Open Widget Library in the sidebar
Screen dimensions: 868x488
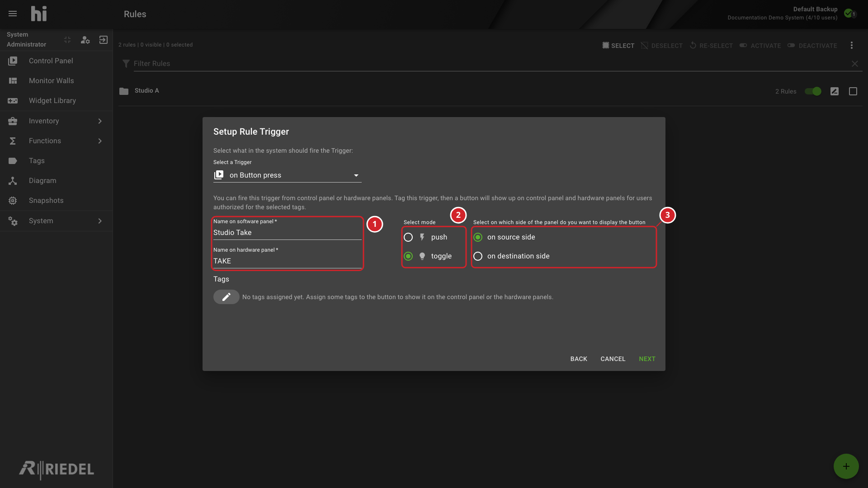pyautogui.click(x=56, y=101)
